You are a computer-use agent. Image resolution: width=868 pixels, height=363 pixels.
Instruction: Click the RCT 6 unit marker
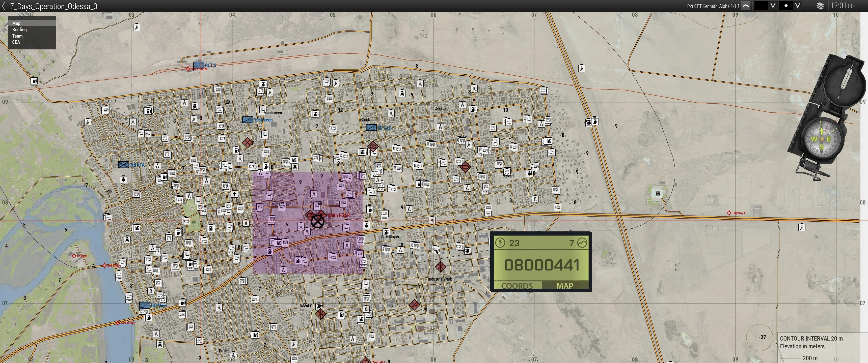pos(199,65)
